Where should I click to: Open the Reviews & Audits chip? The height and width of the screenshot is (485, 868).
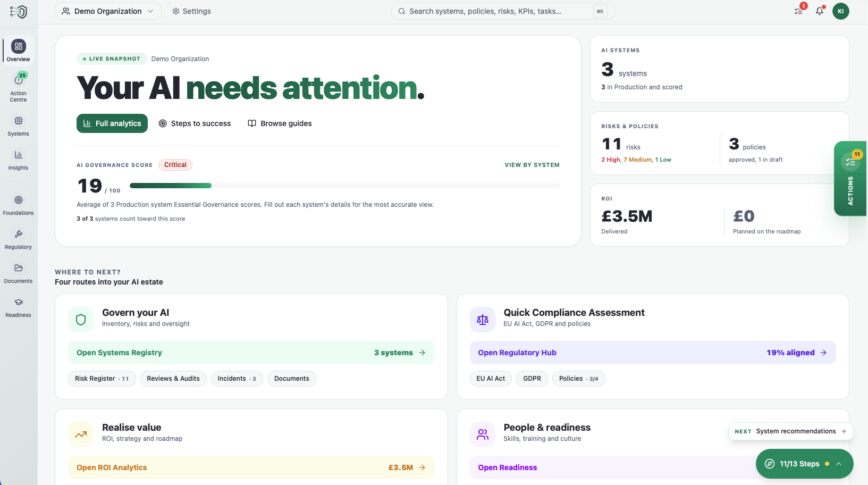click(173, 379)
